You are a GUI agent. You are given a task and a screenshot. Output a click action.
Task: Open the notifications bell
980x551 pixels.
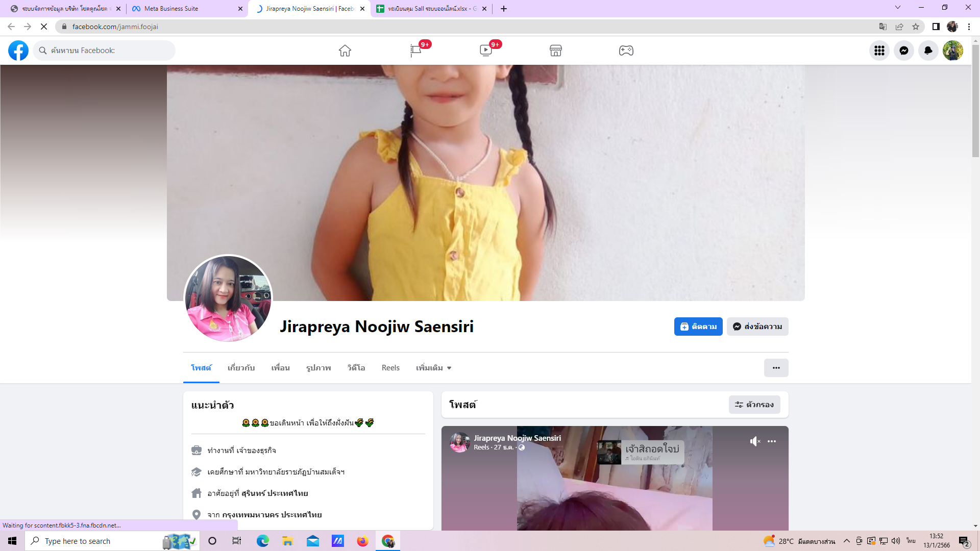928,51
